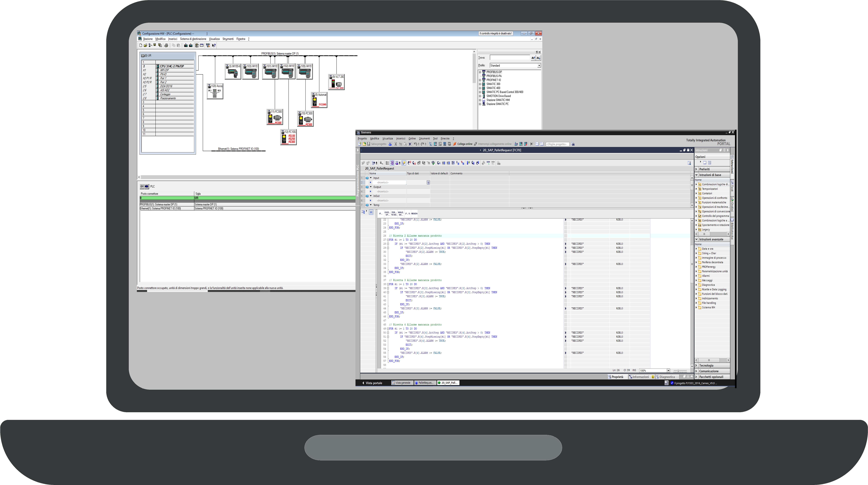Image resolution: width=868 pixels, height=485 pixels.
Task: Open the 100% zoom dropdown in SCL editor
Action: (x=669, y=371)
